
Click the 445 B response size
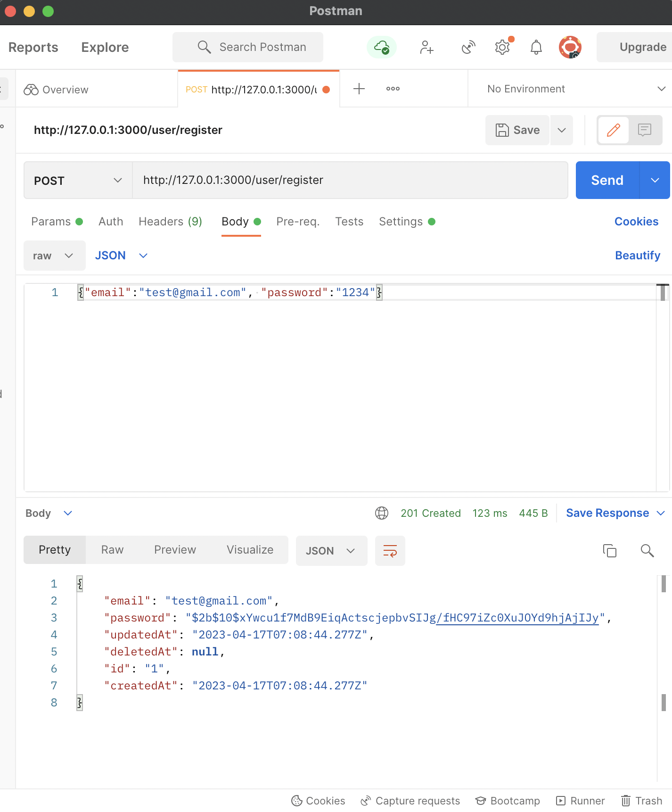[533, 513]
